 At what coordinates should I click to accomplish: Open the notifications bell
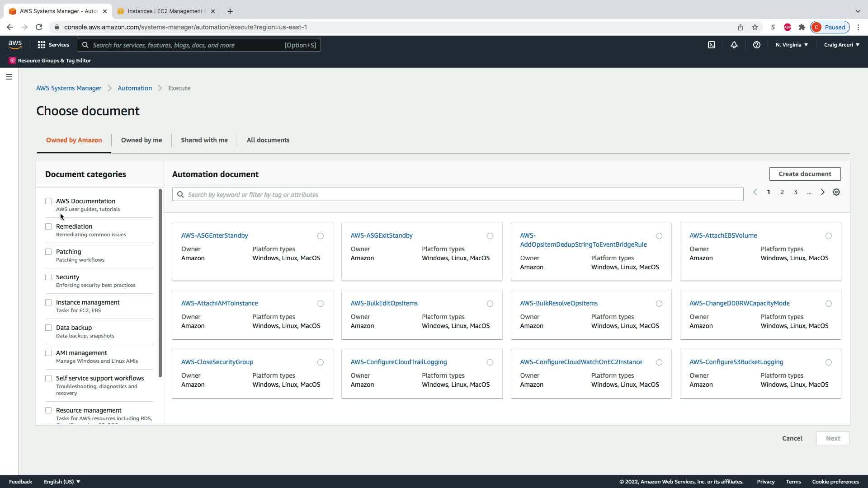(x=734, y=45)
